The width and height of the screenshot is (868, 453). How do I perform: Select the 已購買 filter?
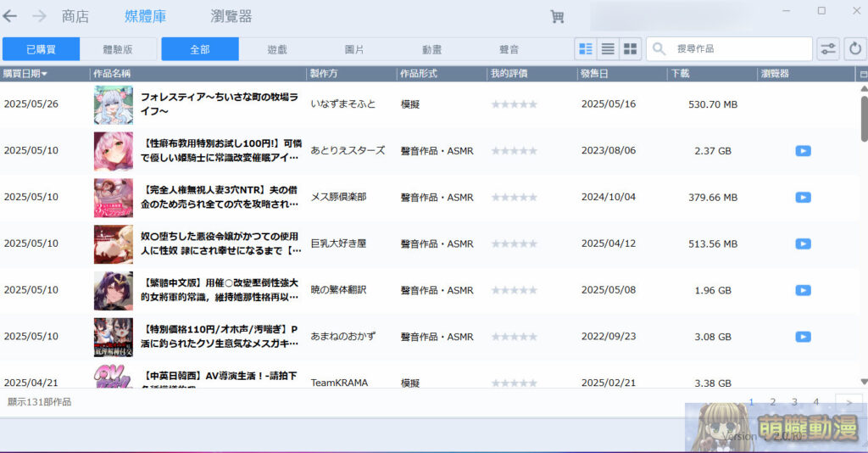coord(41,49)
